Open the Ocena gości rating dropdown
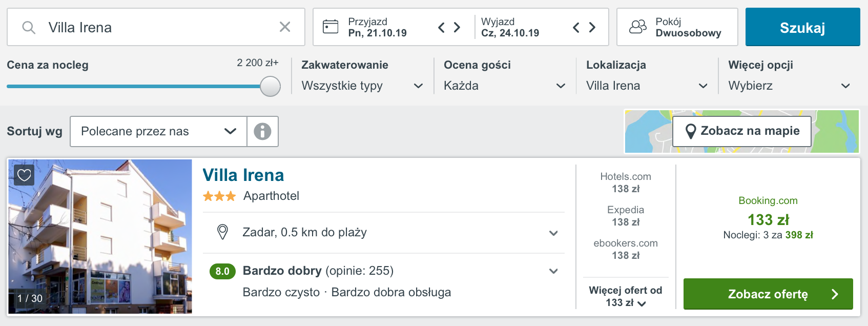The width and height of the screenshot is (868, 326). point(505,86)
